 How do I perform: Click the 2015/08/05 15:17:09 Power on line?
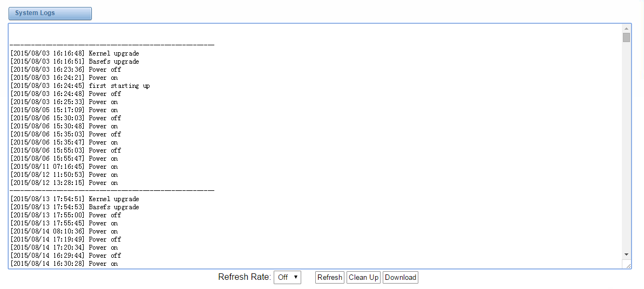tap(64, 110)
